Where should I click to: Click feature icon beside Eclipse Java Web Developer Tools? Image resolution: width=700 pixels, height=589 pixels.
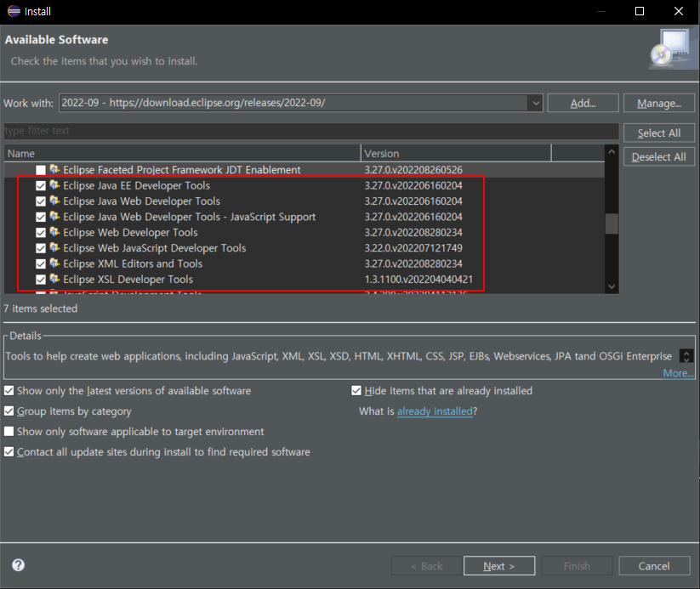[x=54, y=201]
